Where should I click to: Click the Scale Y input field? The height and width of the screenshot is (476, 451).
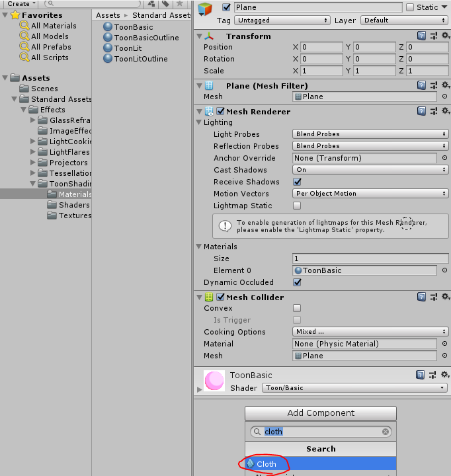coord(374,71)
